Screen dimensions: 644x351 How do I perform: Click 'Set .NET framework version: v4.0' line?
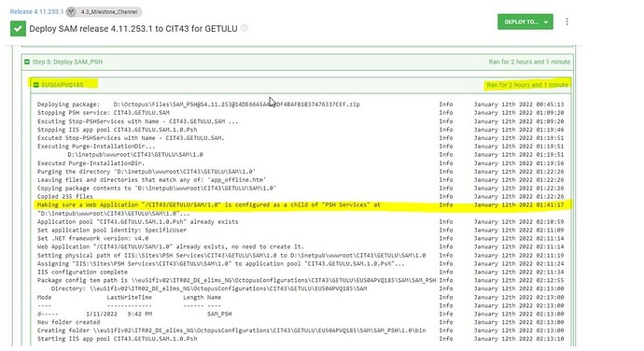tap(92, 238)
